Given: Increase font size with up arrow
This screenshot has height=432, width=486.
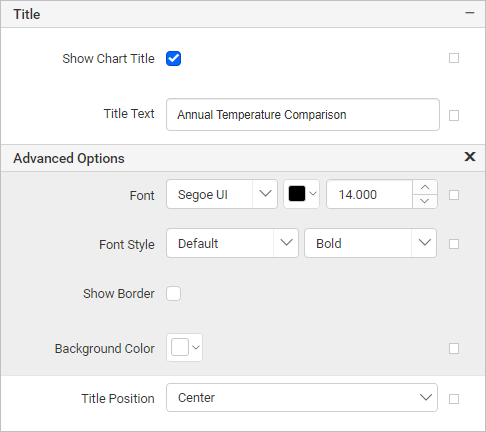Looking at the screenshot, I should pos(425,187).
